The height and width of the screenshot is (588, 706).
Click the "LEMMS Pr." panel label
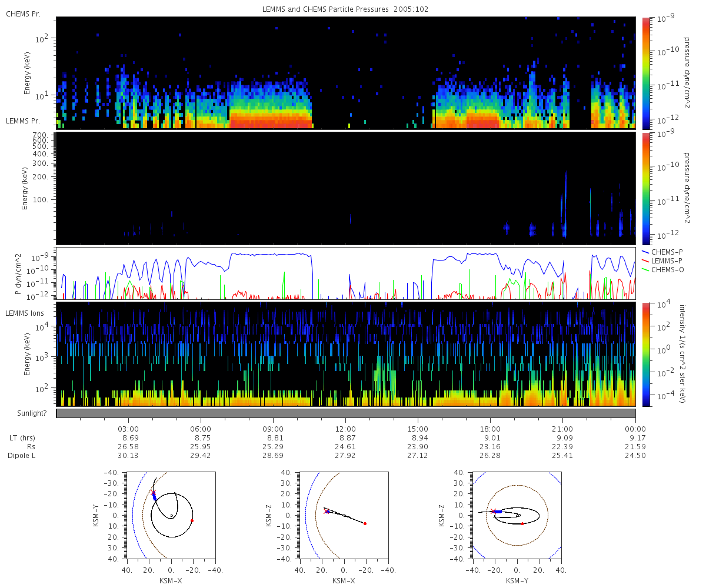(23, 121)
